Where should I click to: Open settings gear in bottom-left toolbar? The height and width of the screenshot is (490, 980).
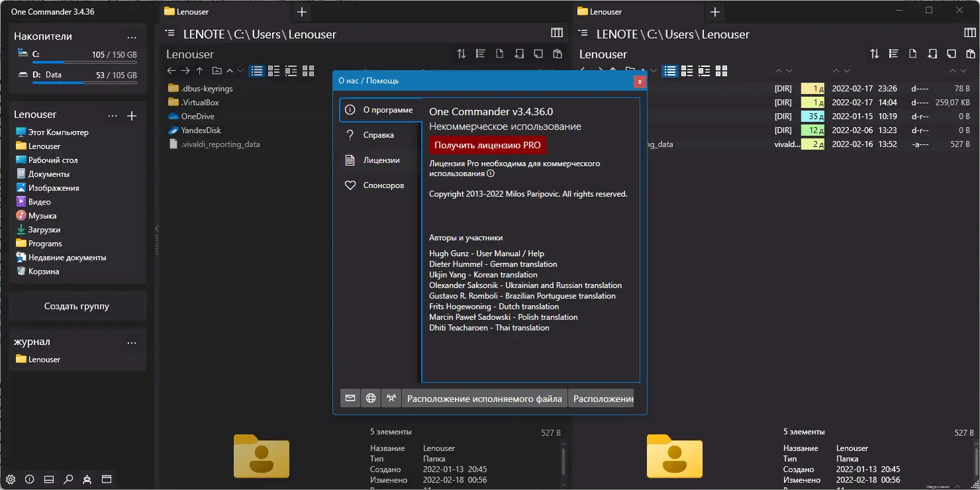[11, 479]
